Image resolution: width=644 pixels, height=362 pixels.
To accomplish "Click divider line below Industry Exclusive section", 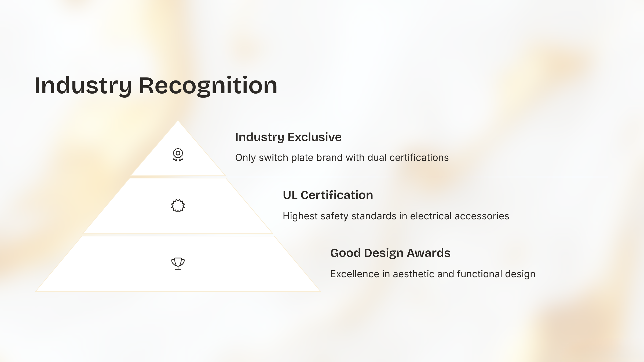I will point(418,177).
